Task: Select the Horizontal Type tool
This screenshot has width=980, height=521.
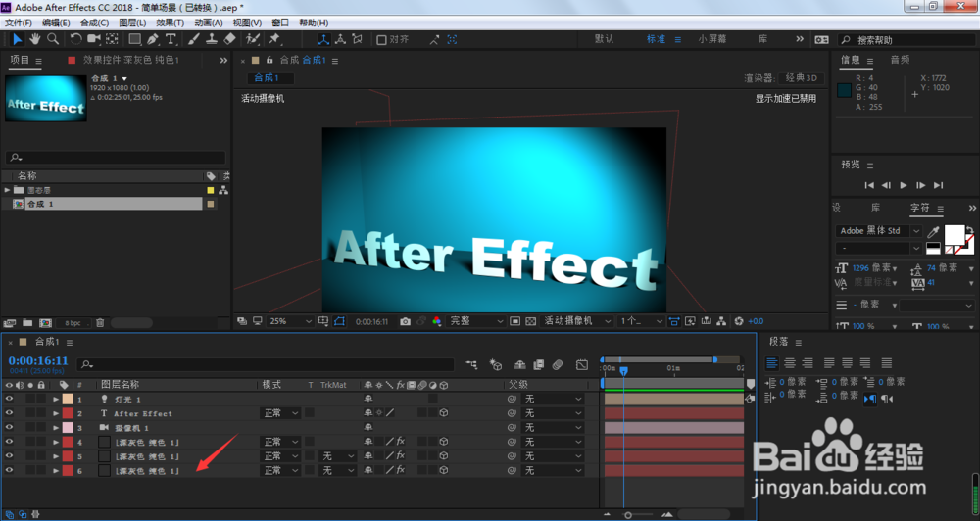Action: [x=170, y=39]
